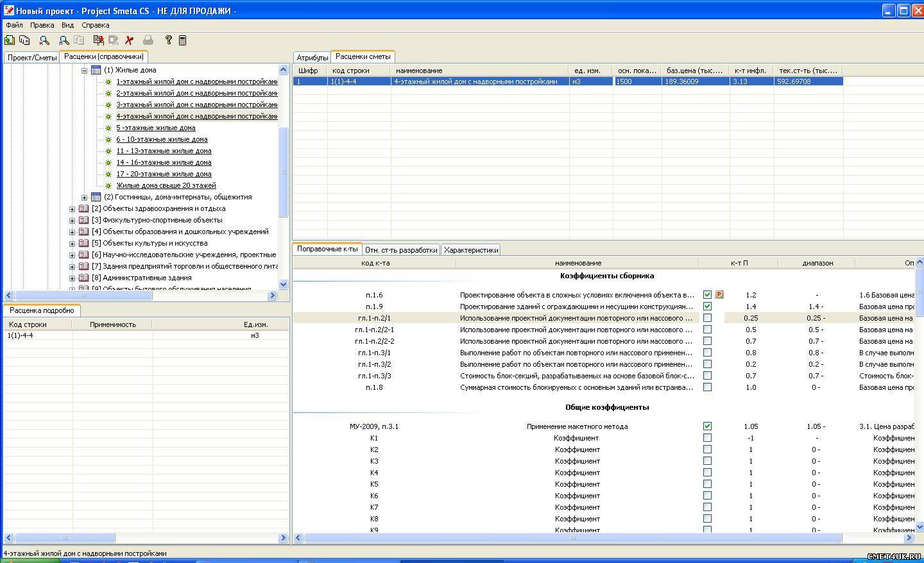Expand (2) Гостиницы, дома-интернаты, общежития node
The width and height of the screenshot is (924, 563).
tap(84, 197)
